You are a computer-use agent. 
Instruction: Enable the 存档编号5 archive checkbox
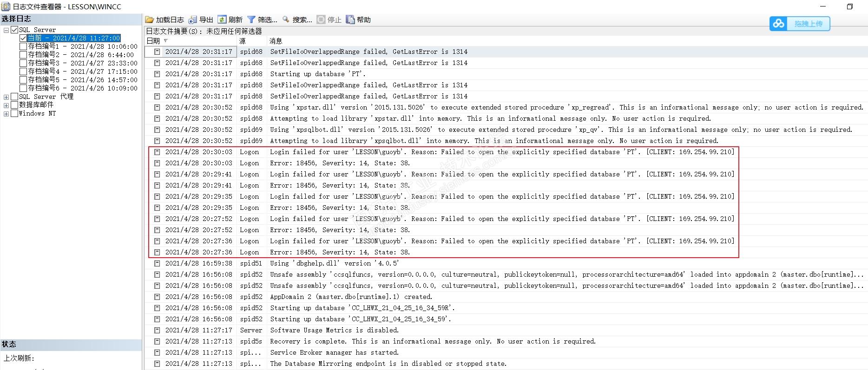[23, 80]
